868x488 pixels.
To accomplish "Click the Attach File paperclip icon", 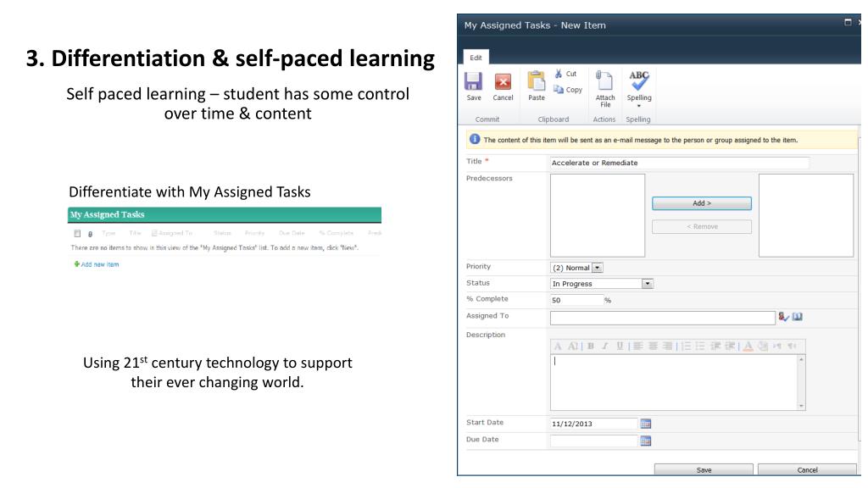I will (x=604, y=80).
